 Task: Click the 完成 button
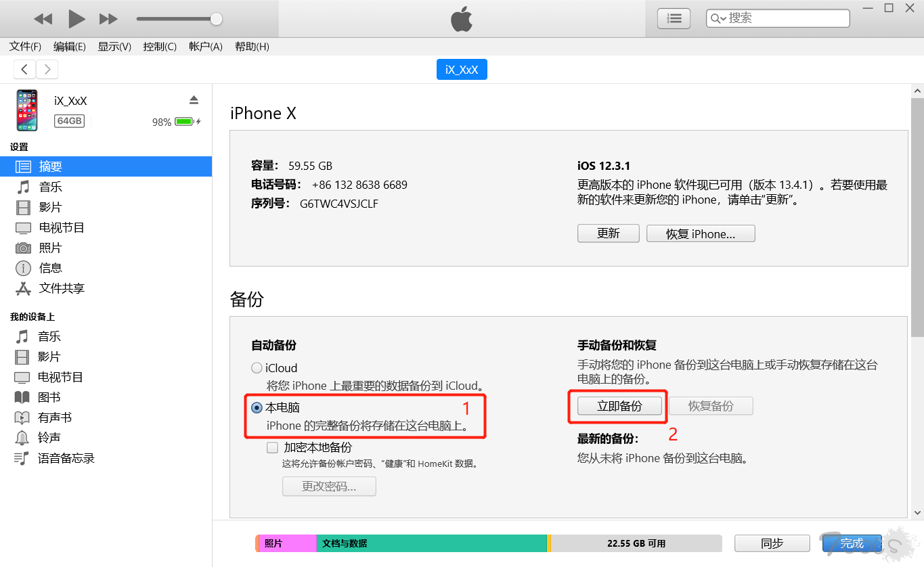click(852, 543)
